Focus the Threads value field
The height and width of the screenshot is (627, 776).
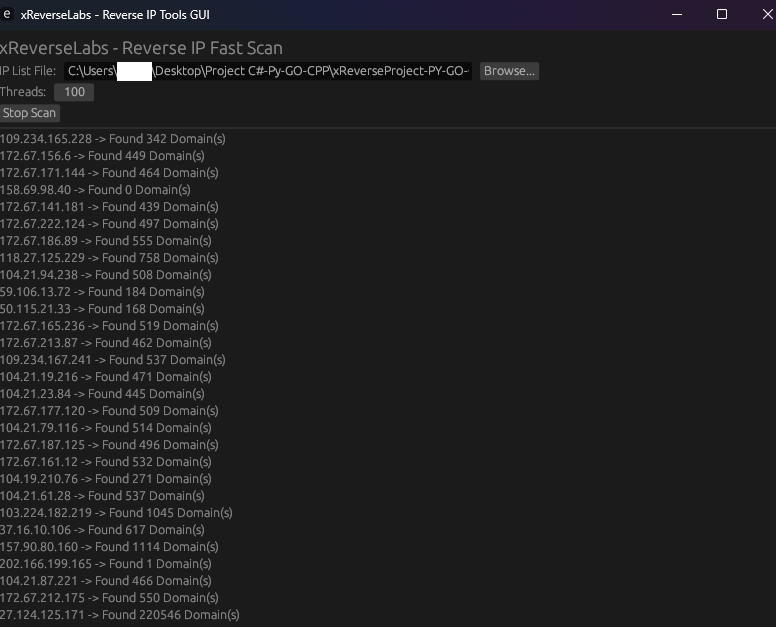[74, 92]
